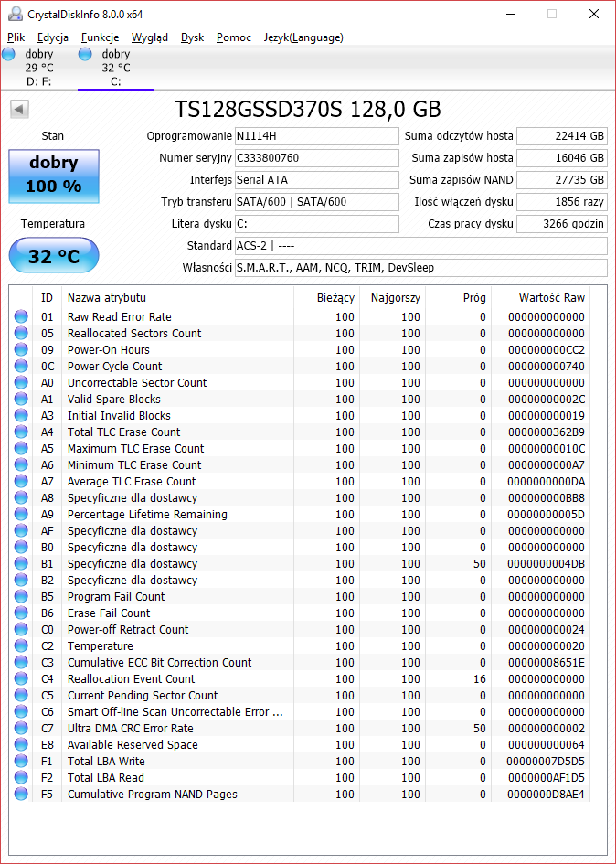
Task: Click the Interfejs field Serial ATA
Action: point(317,179)
